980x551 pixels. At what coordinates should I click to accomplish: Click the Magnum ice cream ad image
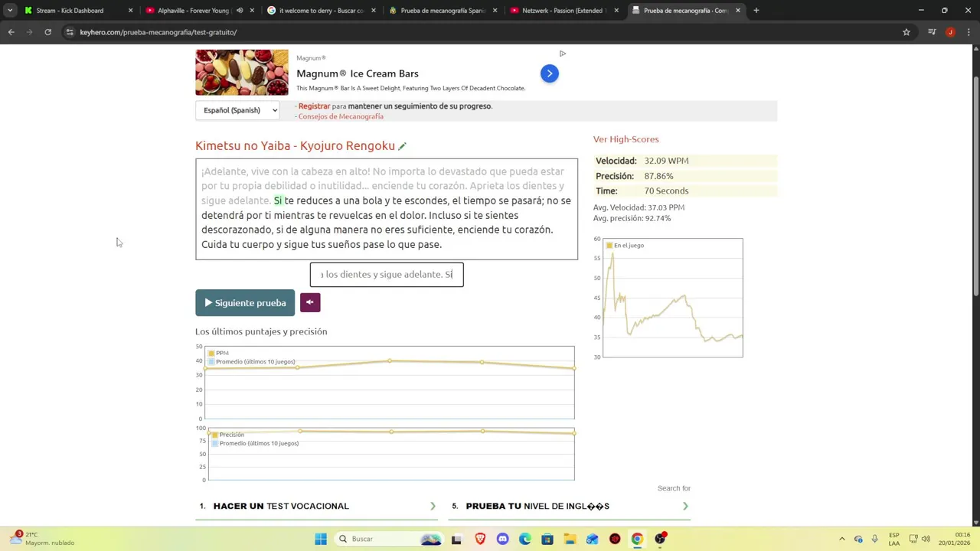coord(242,73)
